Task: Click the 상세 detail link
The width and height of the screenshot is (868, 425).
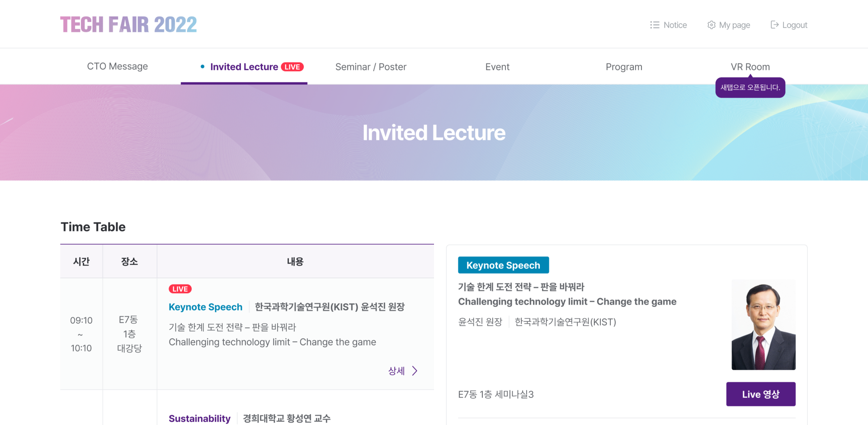Action: pyautogui.click(x=396, y=371)
